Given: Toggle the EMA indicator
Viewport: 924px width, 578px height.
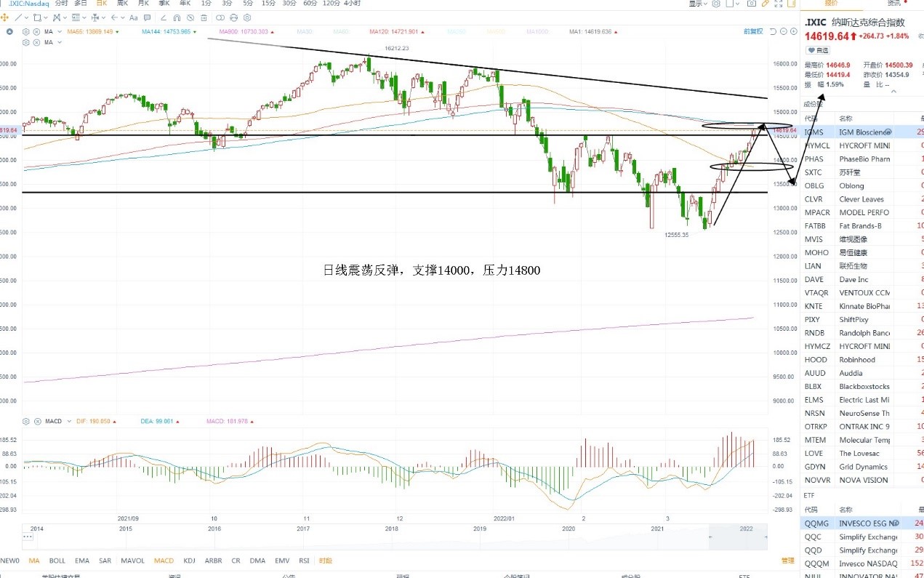Looking at the screenshot, I should [x=82, y=561].
